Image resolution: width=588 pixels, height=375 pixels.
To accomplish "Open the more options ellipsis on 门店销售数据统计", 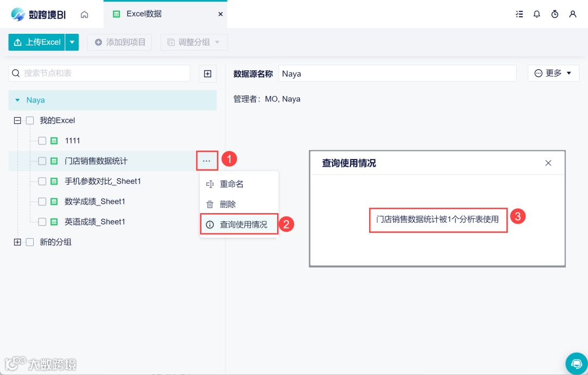I will 206,160.
